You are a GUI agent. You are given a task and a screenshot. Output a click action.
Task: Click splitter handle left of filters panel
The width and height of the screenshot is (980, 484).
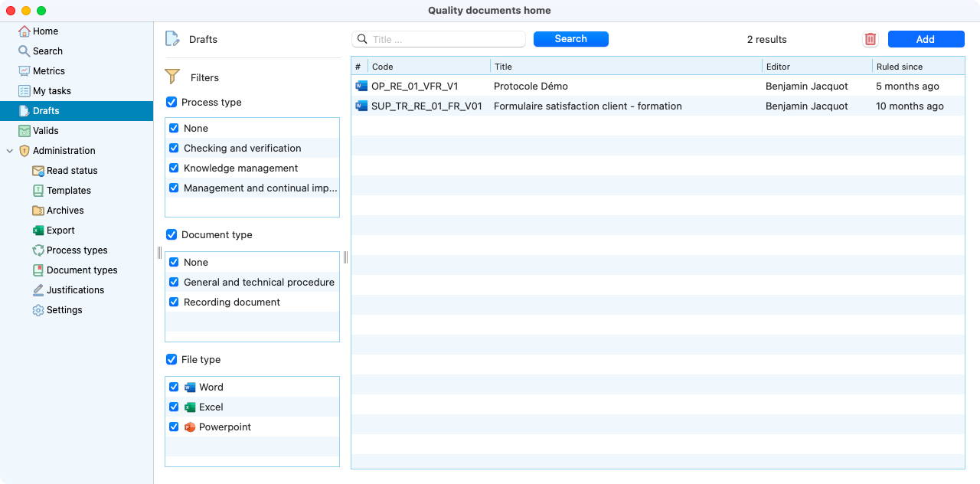tap(159, 253)
